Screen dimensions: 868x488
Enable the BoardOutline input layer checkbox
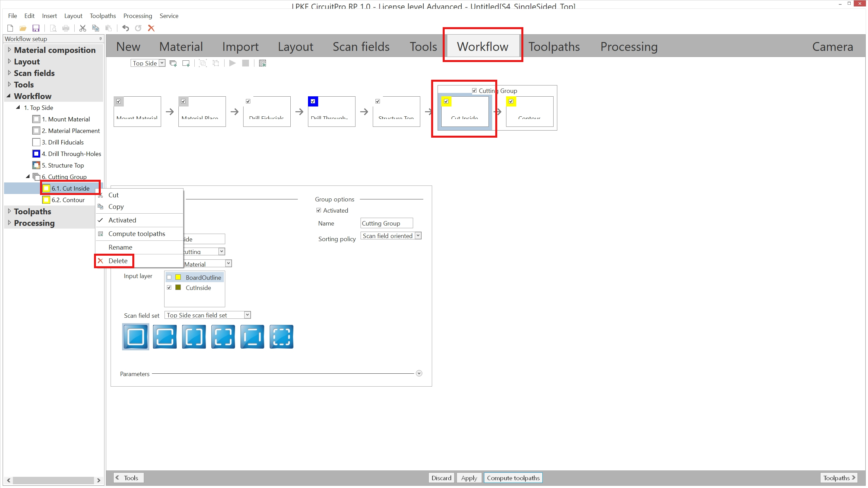169,277
